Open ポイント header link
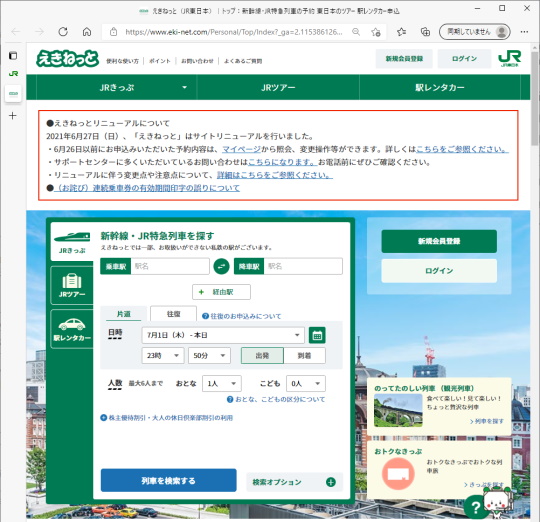The height and width of the screenshot is (522, 540). point(160,61)
